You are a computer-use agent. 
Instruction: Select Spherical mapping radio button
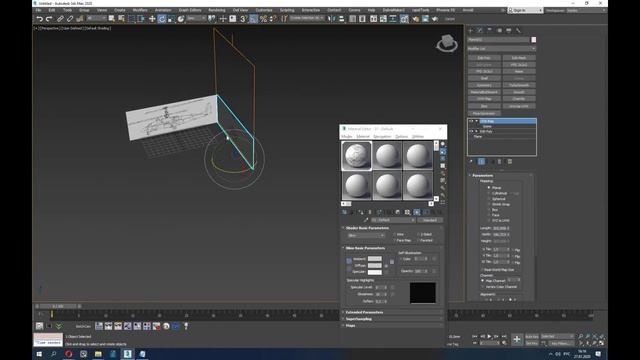(x=489, y=199)
